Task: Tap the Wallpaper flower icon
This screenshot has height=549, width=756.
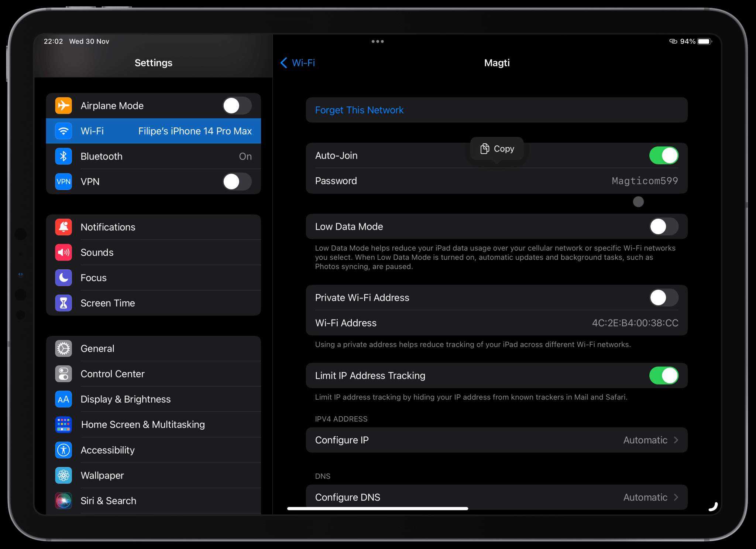Action: click(x=63, y=475)
